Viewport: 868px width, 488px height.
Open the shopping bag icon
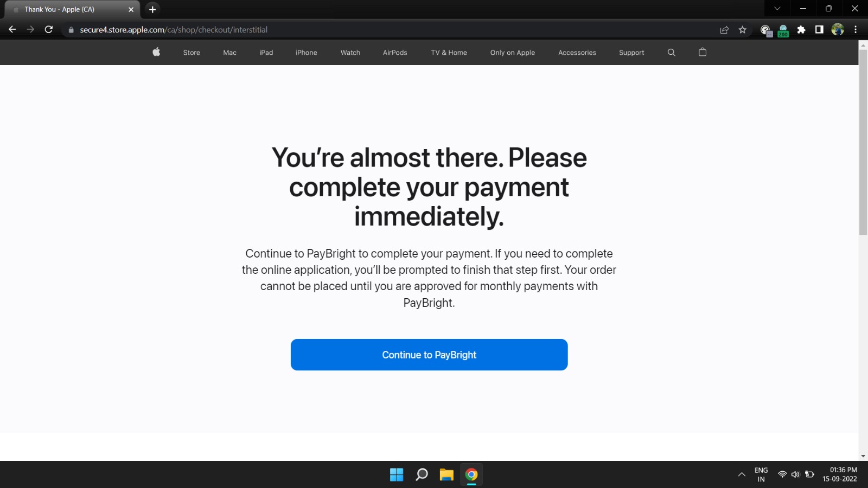[703, 52]
